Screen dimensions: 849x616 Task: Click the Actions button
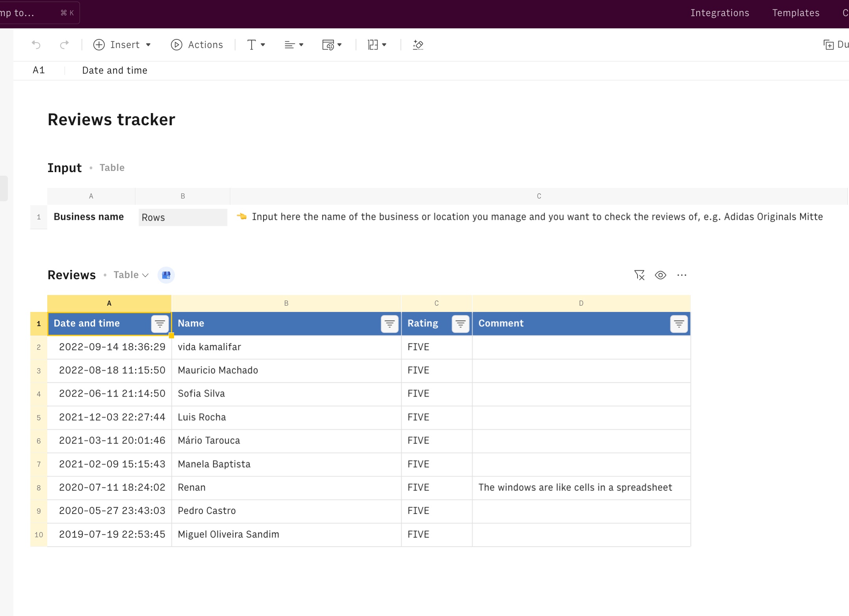[x=197, y=45]
